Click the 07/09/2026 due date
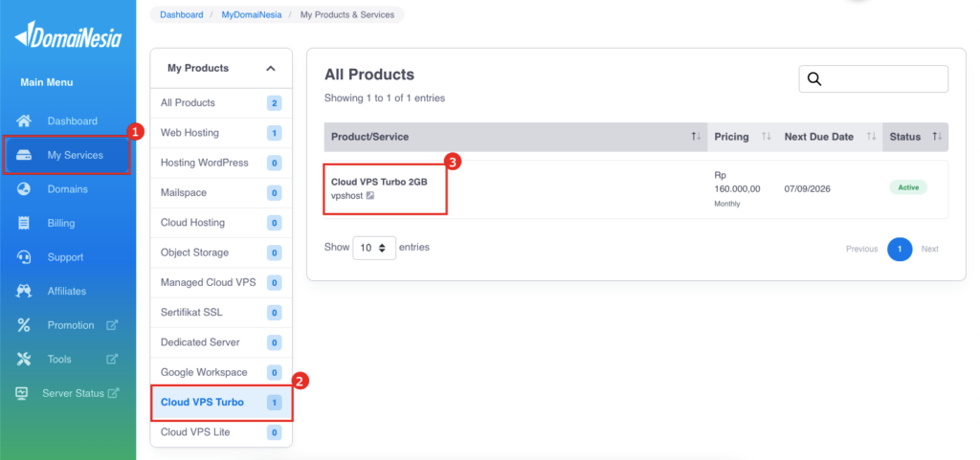The height and width of the screenshot is (460, 980). click(x=808, y=188)
